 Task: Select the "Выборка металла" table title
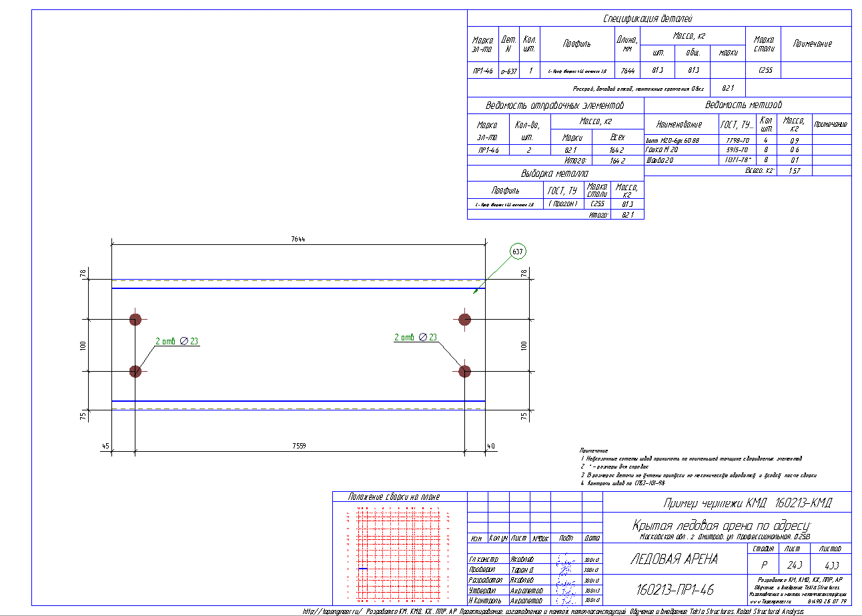tap(555, 174)
